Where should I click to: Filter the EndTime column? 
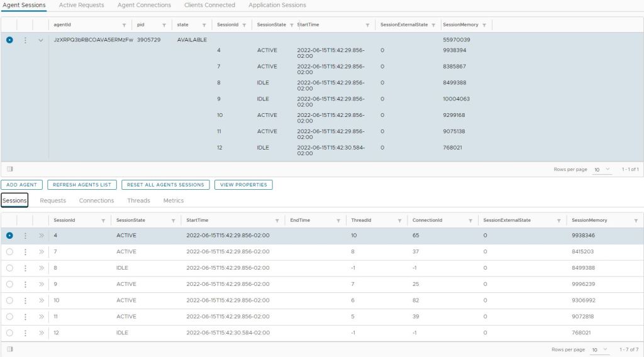[338, 221]
